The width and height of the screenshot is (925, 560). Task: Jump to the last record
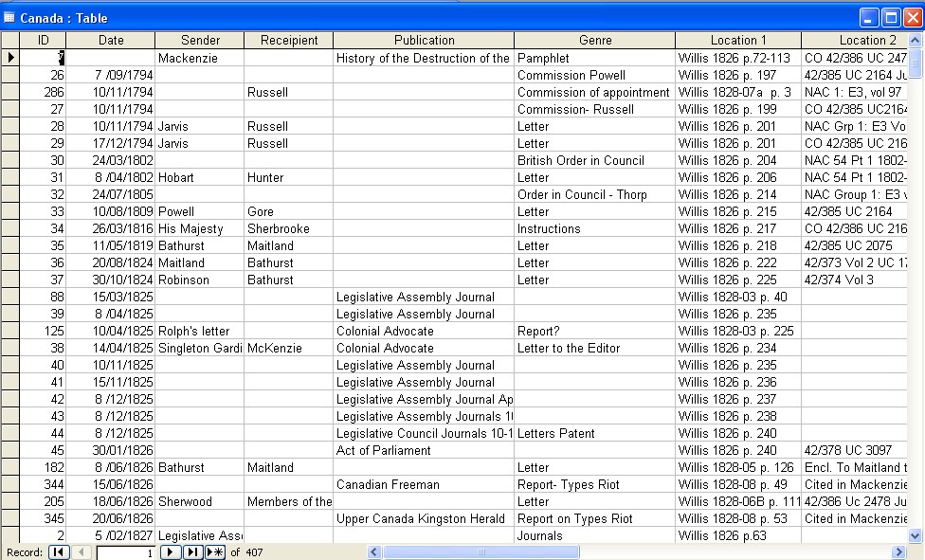tap(192, 552)
